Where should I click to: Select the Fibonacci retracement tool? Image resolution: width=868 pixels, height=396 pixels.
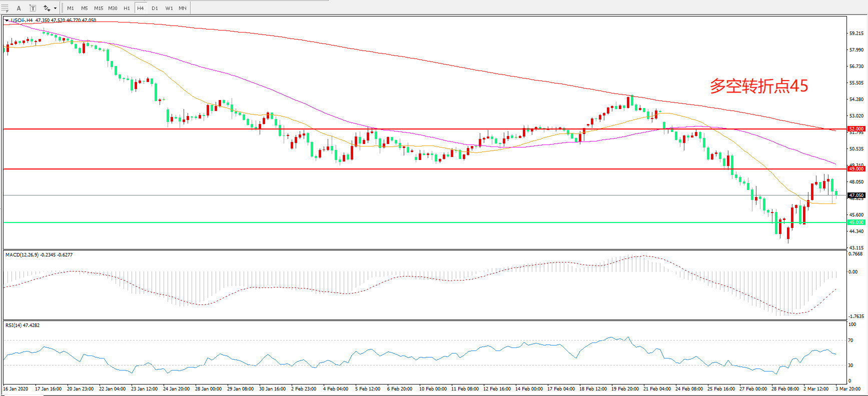5,8
